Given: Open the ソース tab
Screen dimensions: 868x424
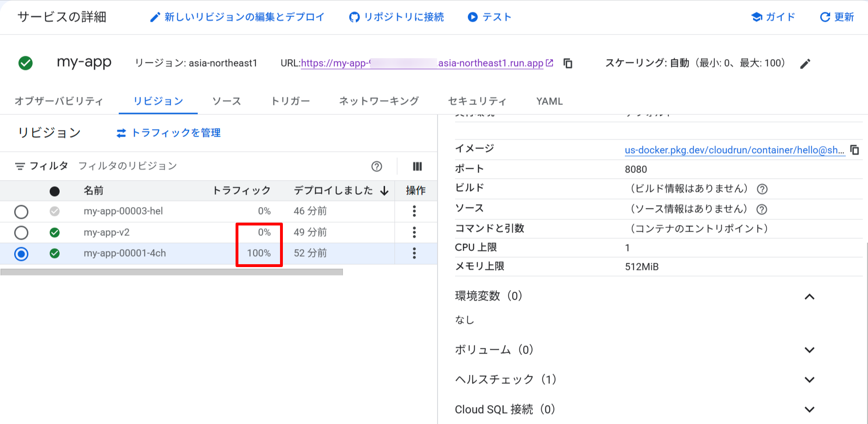Looking at the screenshot, I should click(x=227, y=101).
